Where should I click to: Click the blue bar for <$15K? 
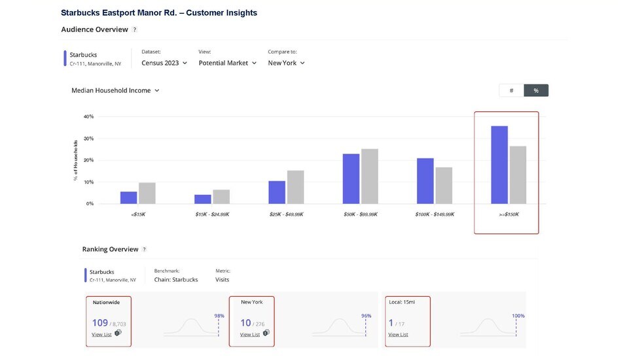pyautogui.click(x=128, y=197)
